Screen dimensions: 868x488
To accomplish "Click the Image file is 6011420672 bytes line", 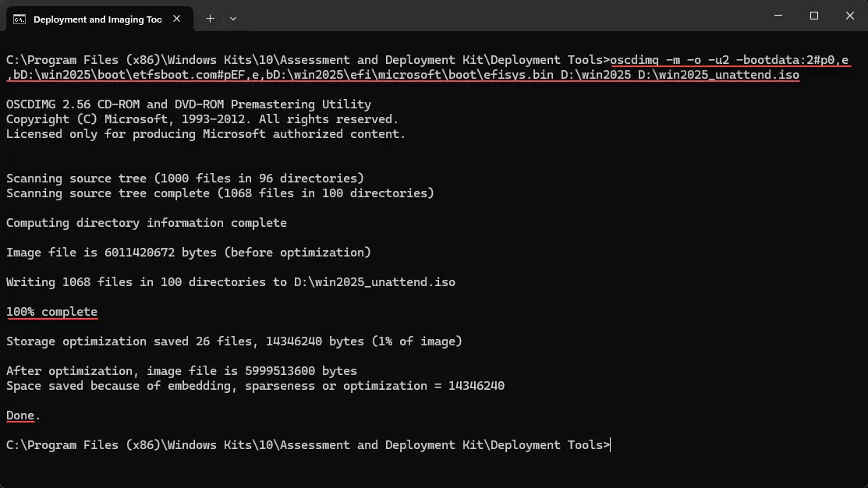I will click(x=189, y=253).
